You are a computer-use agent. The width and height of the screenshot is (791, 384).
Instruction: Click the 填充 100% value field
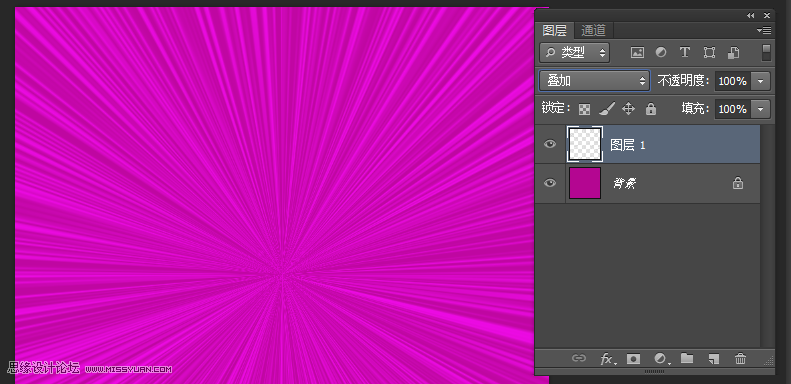coord(733,109)
